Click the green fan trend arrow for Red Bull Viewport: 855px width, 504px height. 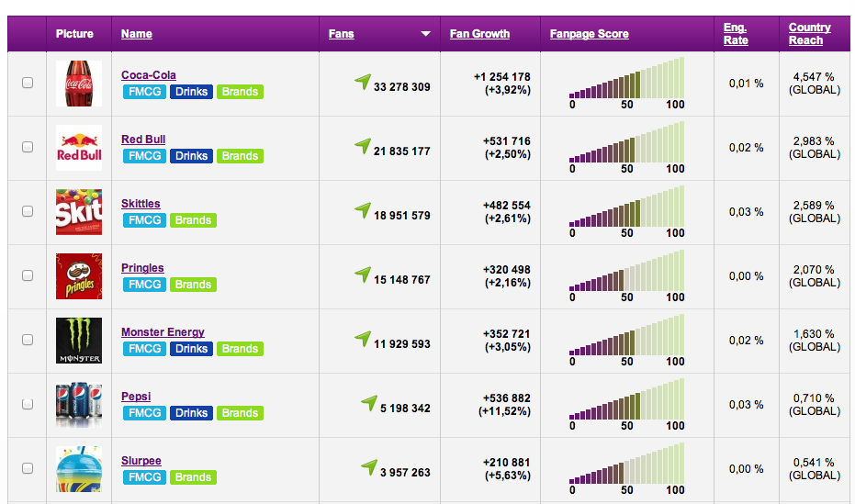pyautogui.click(x=363, y=146)
